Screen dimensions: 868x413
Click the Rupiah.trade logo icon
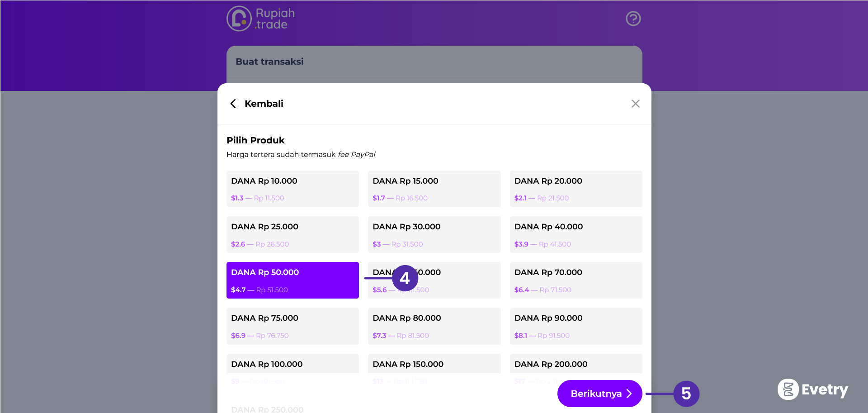coord(239,19)
